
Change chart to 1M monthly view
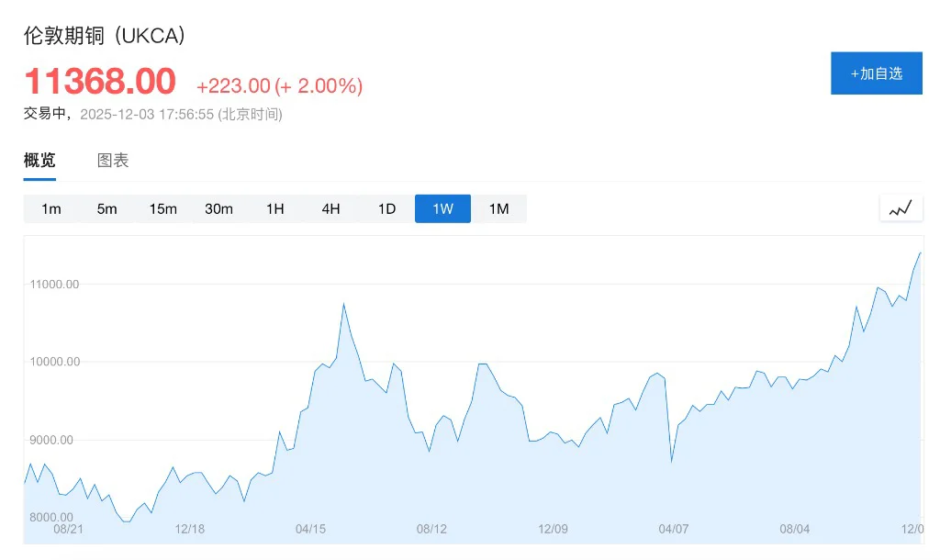(498, 208)
